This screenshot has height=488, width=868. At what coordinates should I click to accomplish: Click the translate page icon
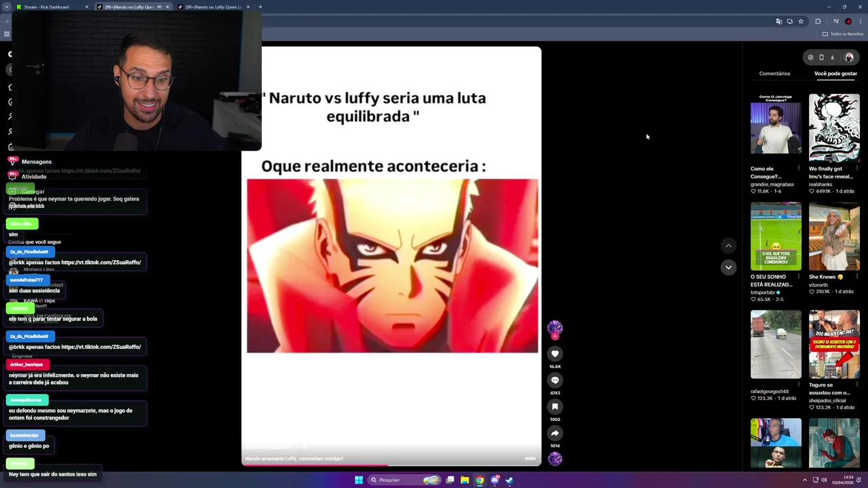point(778,21)
